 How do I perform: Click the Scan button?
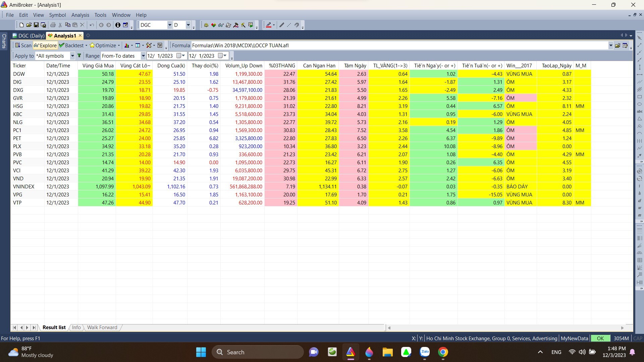click(23, 46)
